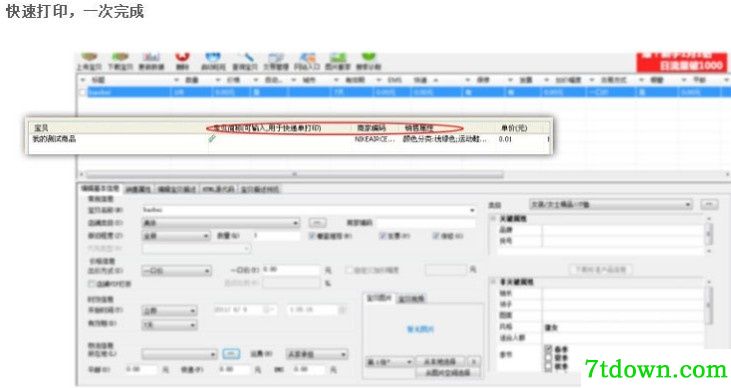
Task: Click the wrench search-item toolbar icon
Action: point(245,58)
